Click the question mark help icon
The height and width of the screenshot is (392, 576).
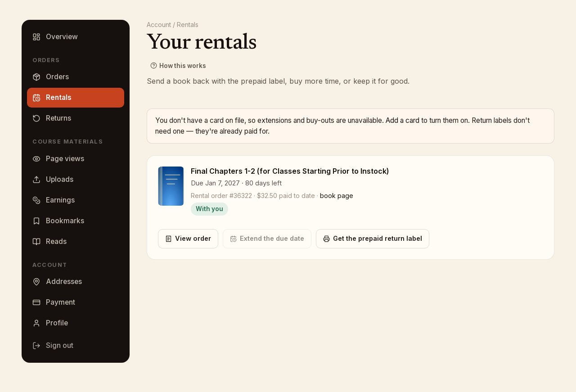click(153, 66)
